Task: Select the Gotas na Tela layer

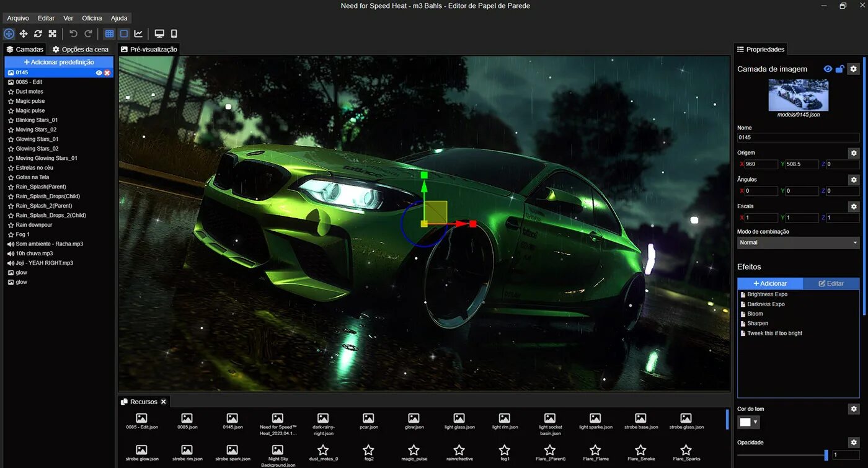Action: click(59, 177)
